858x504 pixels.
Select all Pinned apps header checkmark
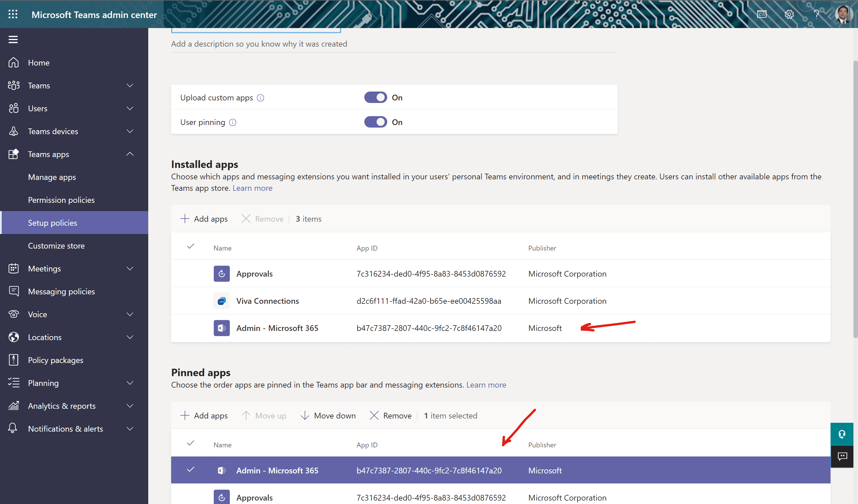(x=191, y=443)
